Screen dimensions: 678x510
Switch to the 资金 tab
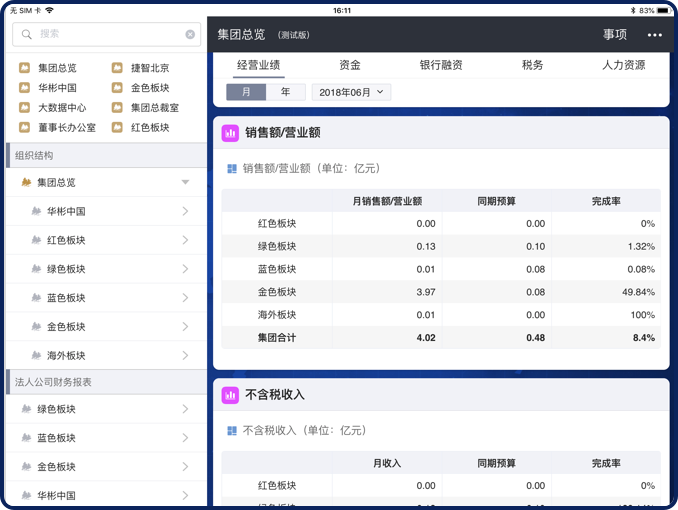[349, 65]
